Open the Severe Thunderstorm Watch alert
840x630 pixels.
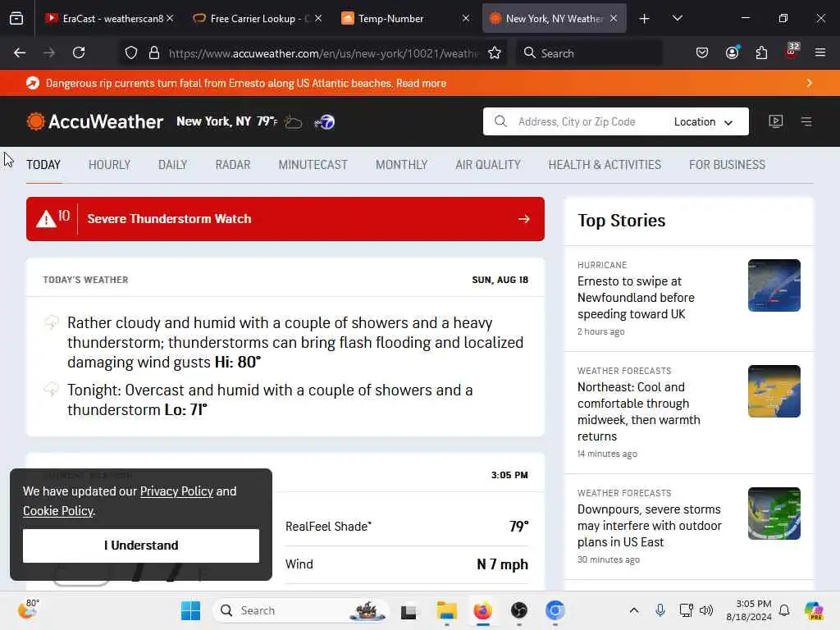coord(285,218)
